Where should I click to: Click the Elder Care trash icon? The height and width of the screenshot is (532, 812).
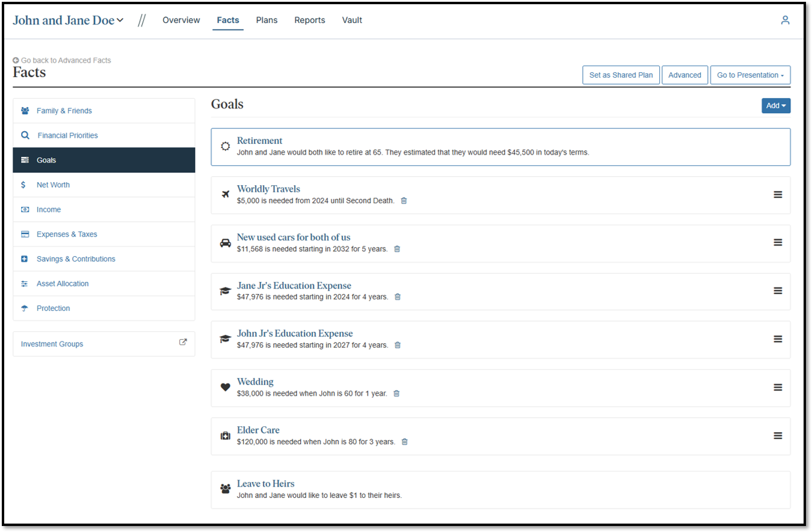404,442
